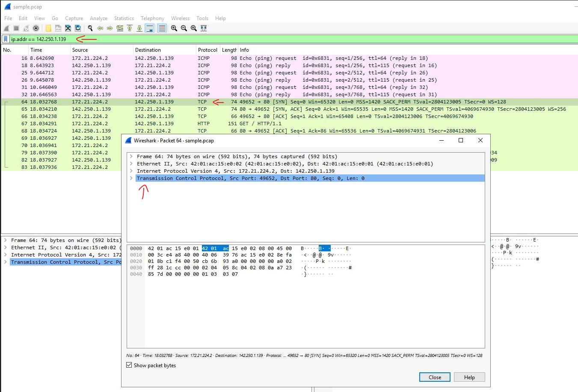The height and width of the screenshot is (392, 578).
Task: Expand Ethernet II in the main details pane
Action: [5, 248]
